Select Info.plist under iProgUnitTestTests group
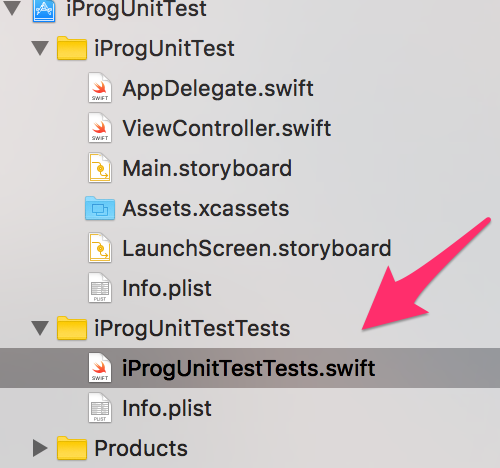Image resolution: width=500 pixels, height=468 pixels. tap(167, 409)
